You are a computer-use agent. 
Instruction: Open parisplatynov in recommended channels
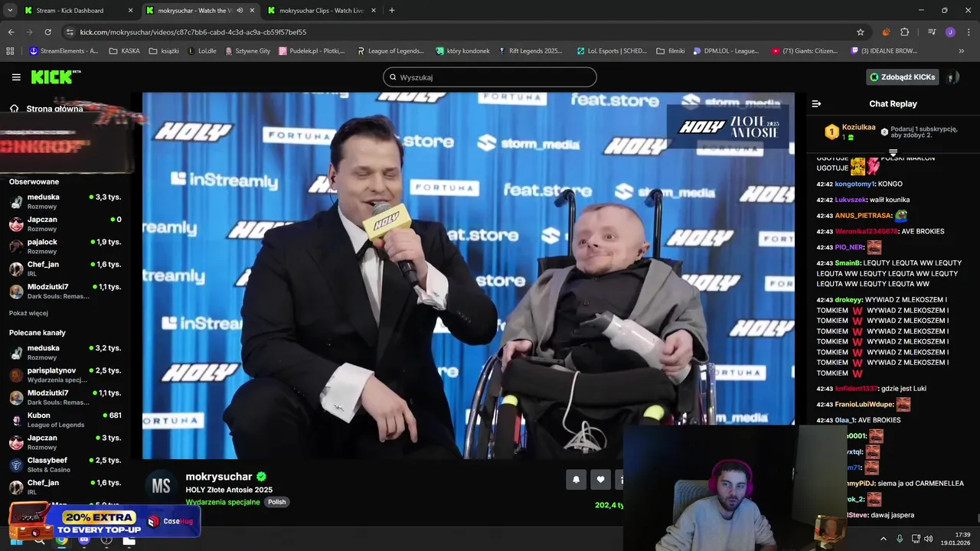[x=66, y=375]
